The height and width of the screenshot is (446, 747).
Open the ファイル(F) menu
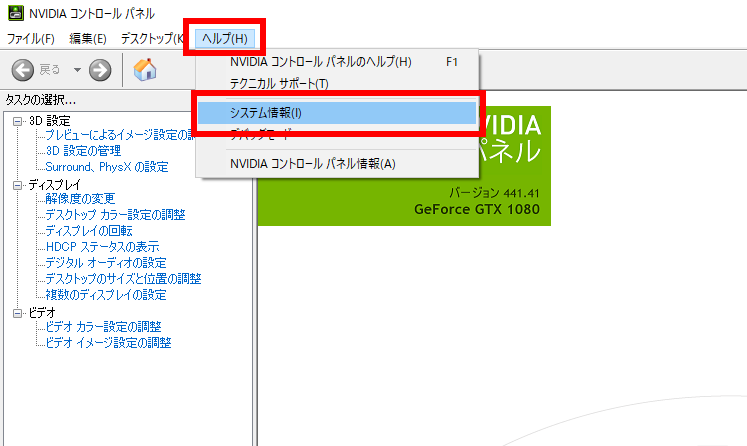point(31,39)
